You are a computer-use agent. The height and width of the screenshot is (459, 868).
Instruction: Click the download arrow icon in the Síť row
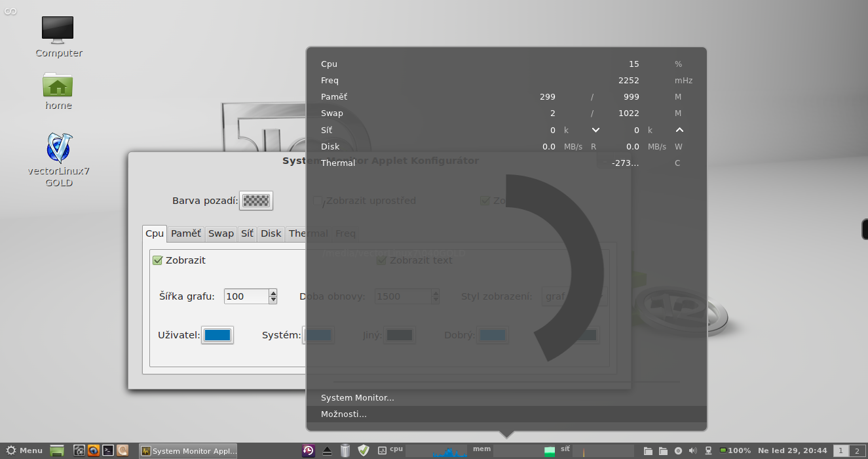coord(595,130)
